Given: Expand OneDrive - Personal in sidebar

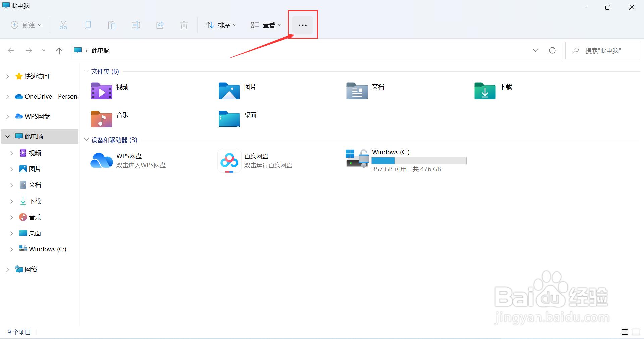Looking at the screenshot, I should point(7,97).
